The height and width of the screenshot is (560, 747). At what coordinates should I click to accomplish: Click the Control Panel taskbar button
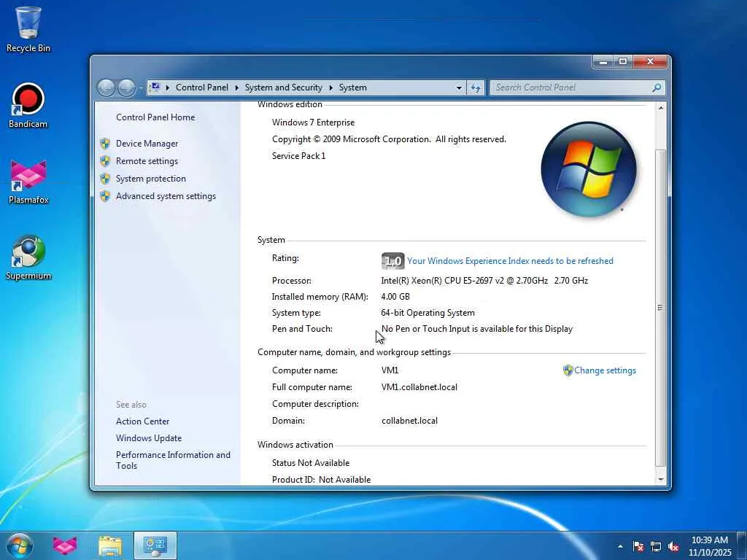pyautogui.click(x=155, y=545)
